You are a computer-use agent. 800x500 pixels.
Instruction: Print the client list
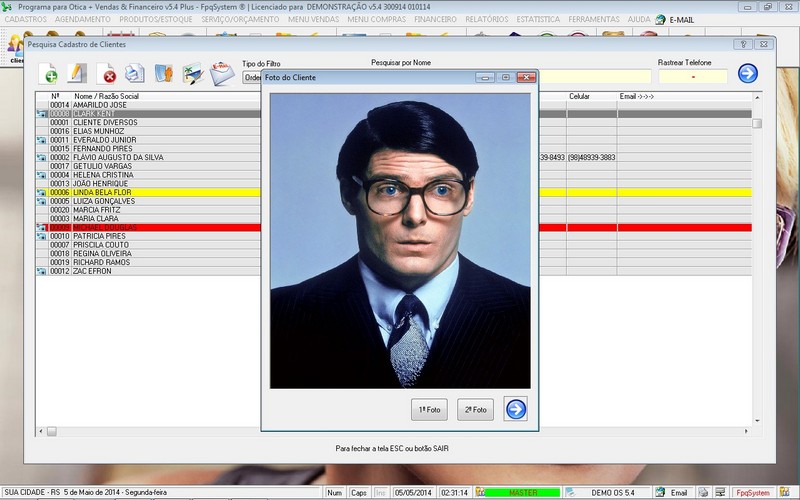pyautogui.click(x=135, y=73)
